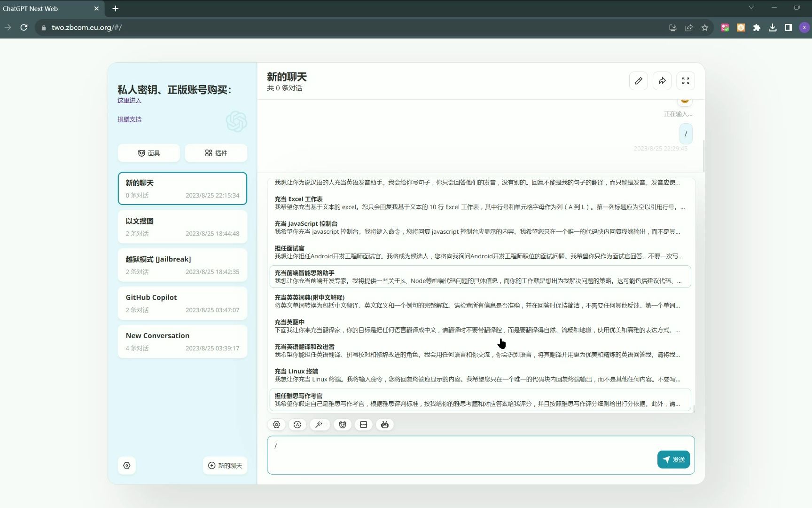This screenshot has height=508, width=812.
Task: Open the 面具 masks button
Action: click(x=148, y=153)
